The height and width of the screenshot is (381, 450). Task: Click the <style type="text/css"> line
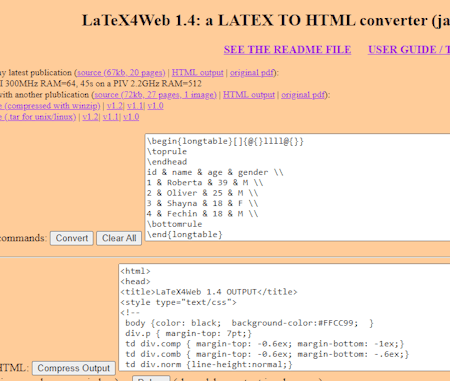point(178,302)
